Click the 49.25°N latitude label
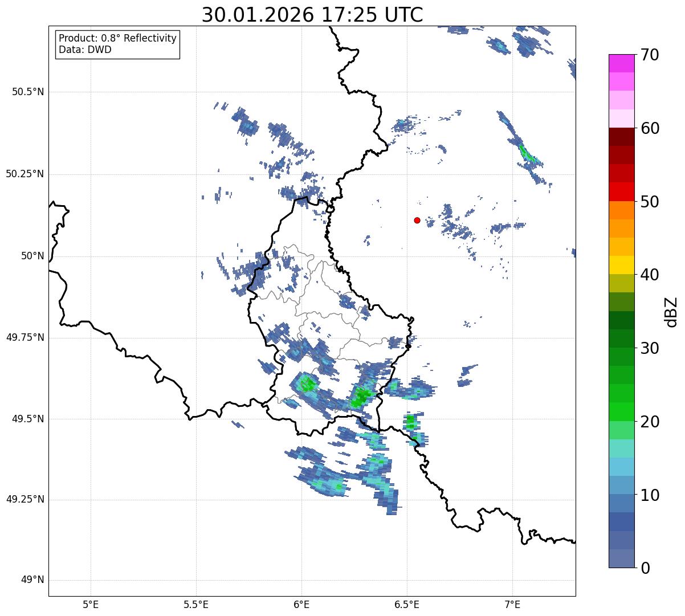This screenshot has width=685, height=616. [25, 499]
